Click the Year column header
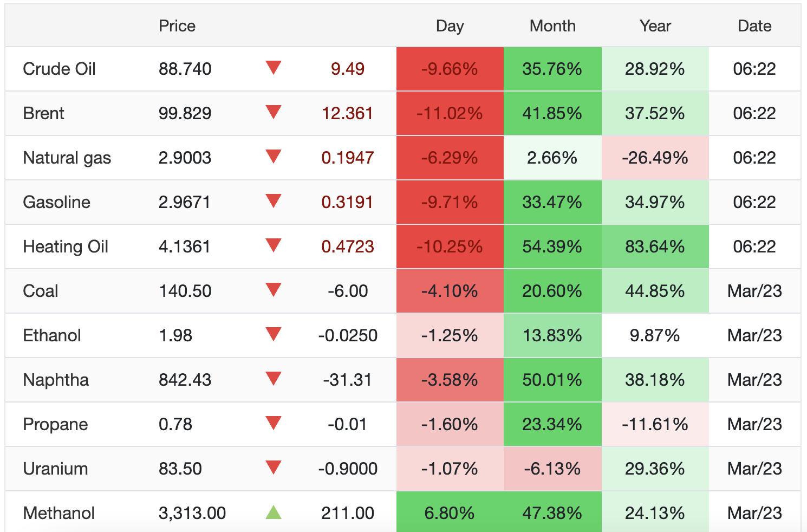This screenshot has width=807, height=532. coord(655,26)
